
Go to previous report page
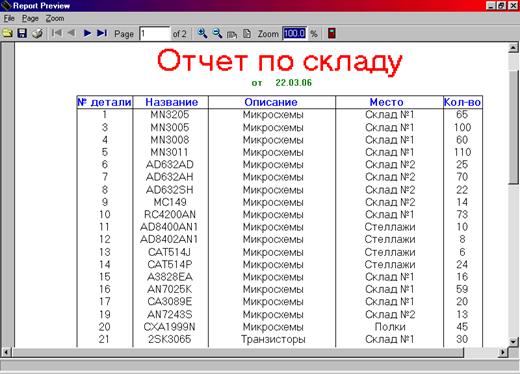point(71,33)
